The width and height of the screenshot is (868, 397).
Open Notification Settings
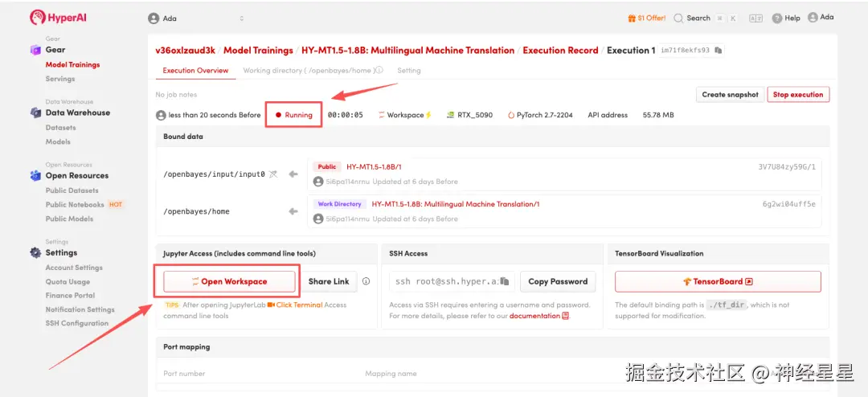pyautogui.click(x=80, y=309)
